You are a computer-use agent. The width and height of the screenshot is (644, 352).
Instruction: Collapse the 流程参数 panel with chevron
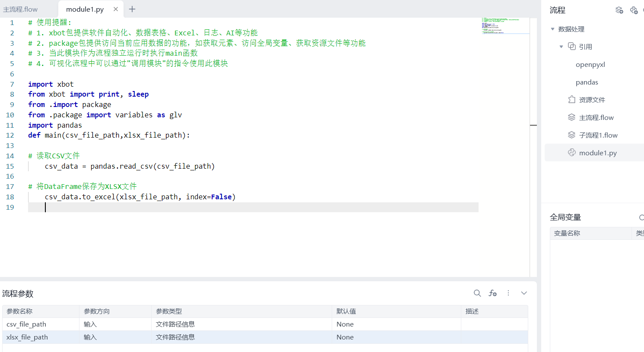[x=524, y=293]
